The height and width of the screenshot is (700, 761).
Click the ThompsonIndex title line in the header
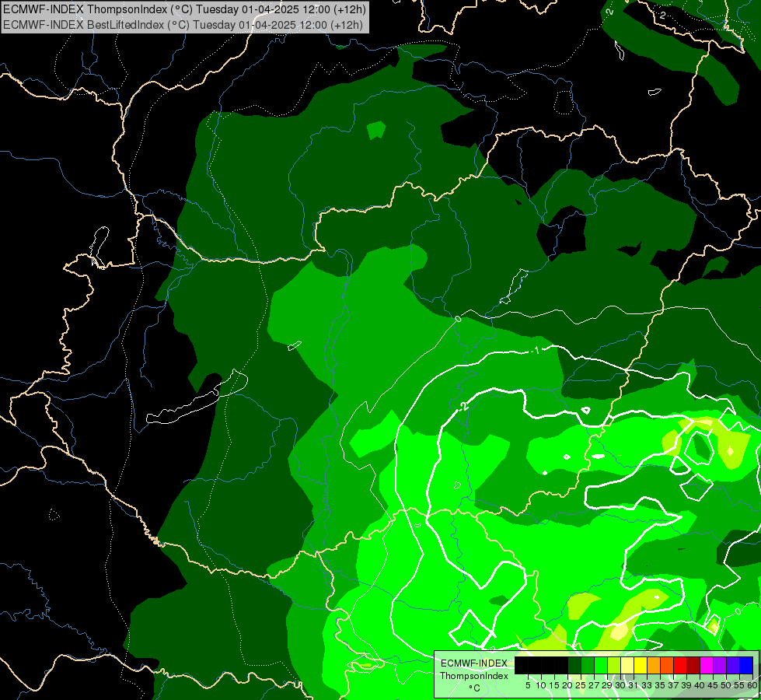point(184,9)
